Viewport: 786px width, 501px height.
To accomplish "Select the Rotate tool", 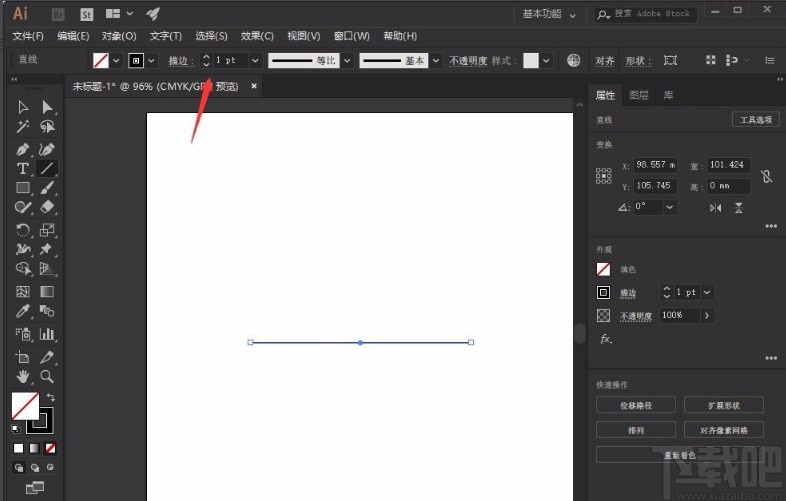I will (23, 230).
